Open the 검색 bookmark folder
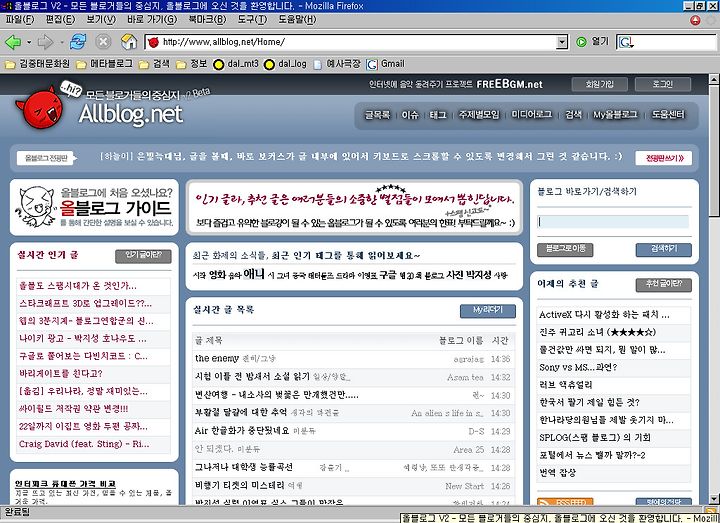 coord(154,64)
